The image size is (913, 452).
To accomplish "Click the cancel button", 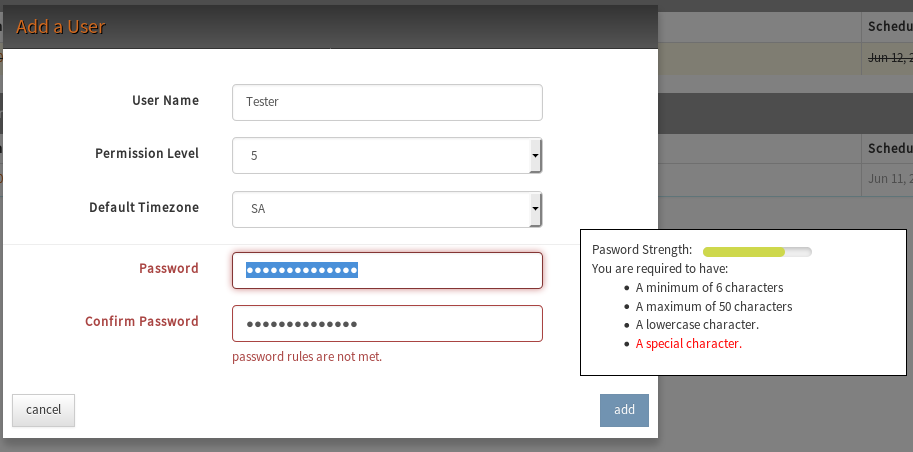I will pyautogui.click(x=44, y=410).
